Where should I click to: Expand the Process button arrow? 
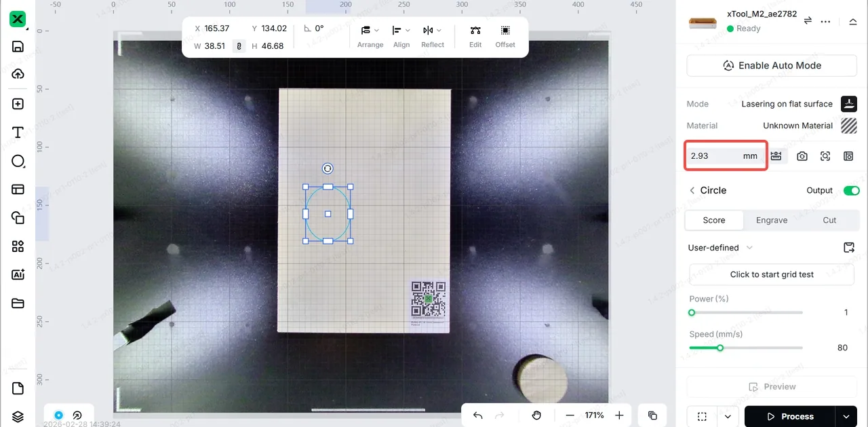(846, 416)
